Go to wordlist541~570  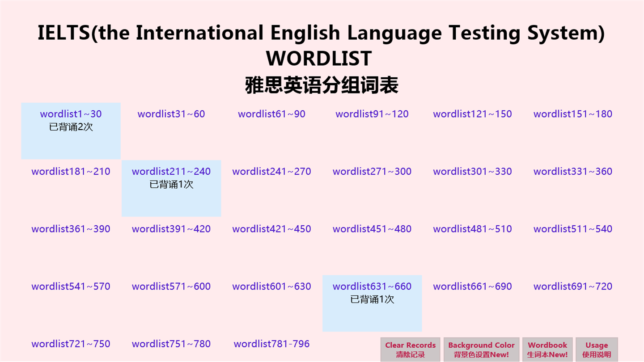(x=71, y=286)
